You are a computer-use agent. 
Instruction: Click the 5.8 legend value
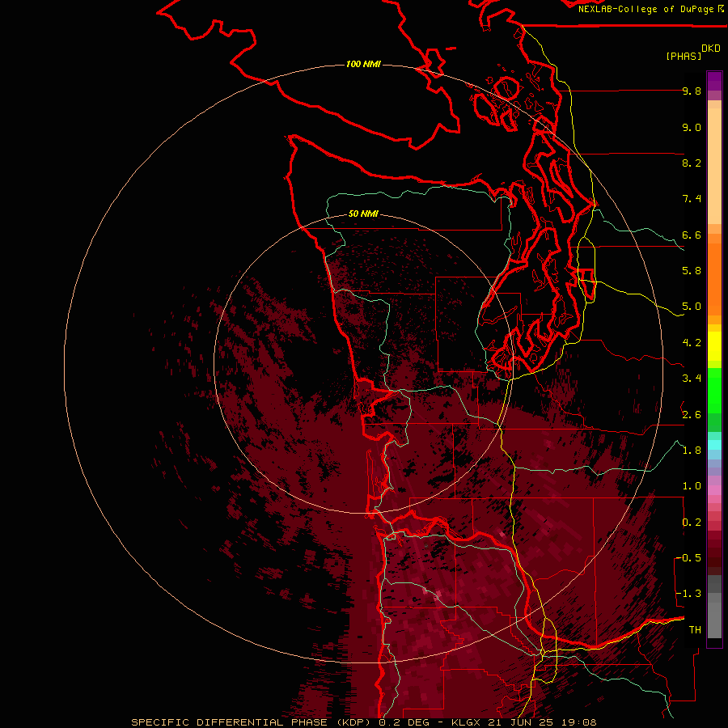coord(692,271)
